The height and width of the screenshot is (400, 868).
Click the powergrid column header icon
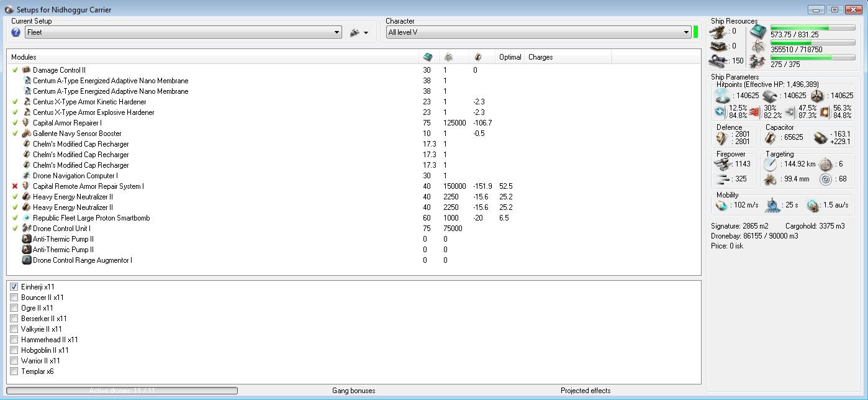448,57
